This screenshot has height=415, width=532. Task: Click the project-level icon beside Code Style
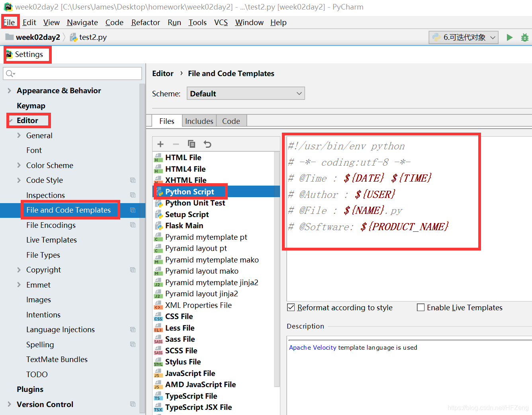pos(133,180)
